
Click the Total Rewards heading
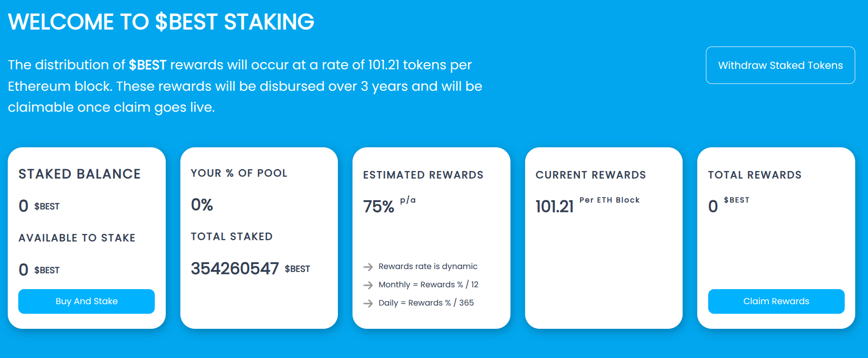[x=755, y=175]
